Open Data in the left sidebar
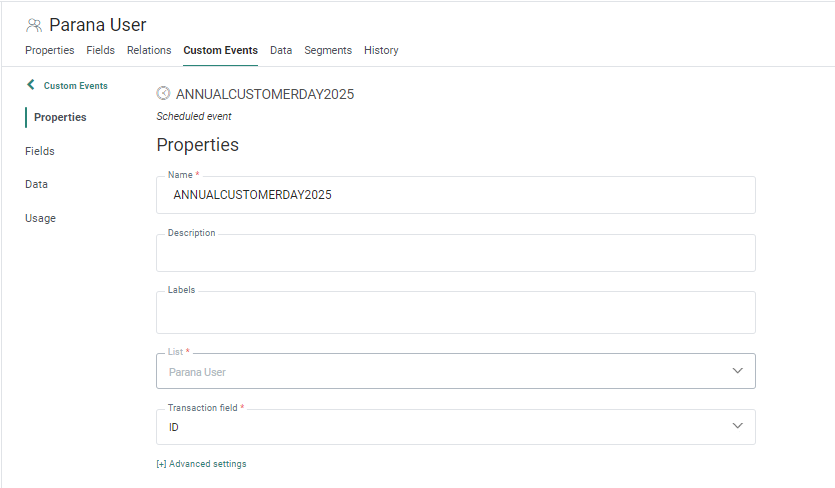 [36, 184]
